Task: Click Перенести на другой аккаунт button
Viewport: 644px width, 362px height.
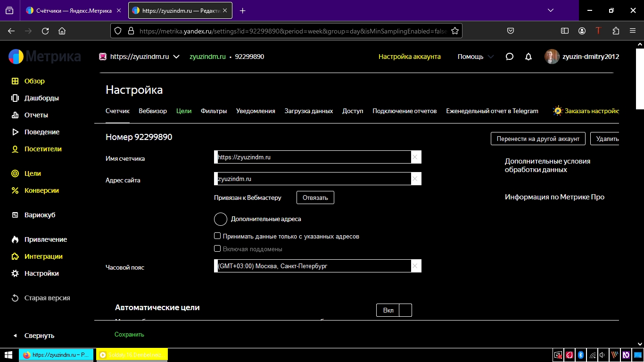Action: (538, 139)
